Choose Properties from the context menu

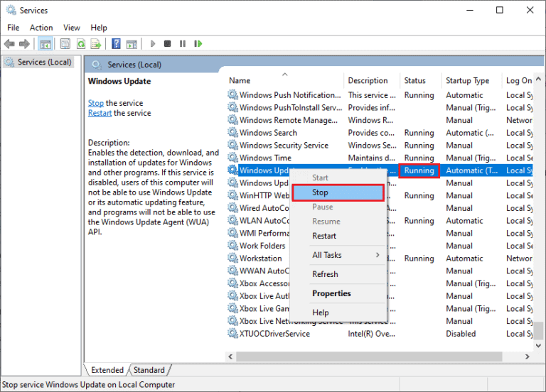click(x=338, y=293)
